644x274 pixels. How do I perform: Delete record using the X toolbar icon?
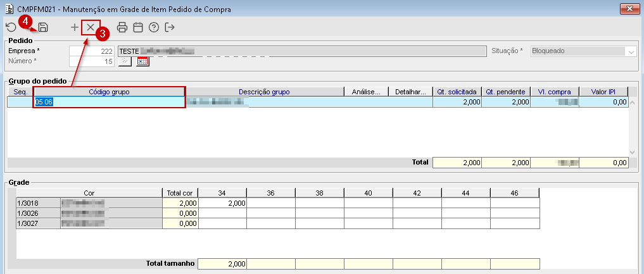coord(91,27)
